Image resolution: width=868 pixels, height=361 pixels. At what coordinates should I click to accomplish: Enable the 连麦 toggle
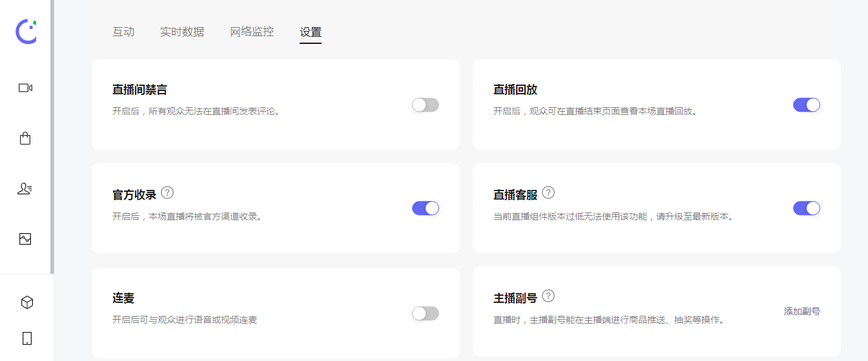click(x=425, y=313)
